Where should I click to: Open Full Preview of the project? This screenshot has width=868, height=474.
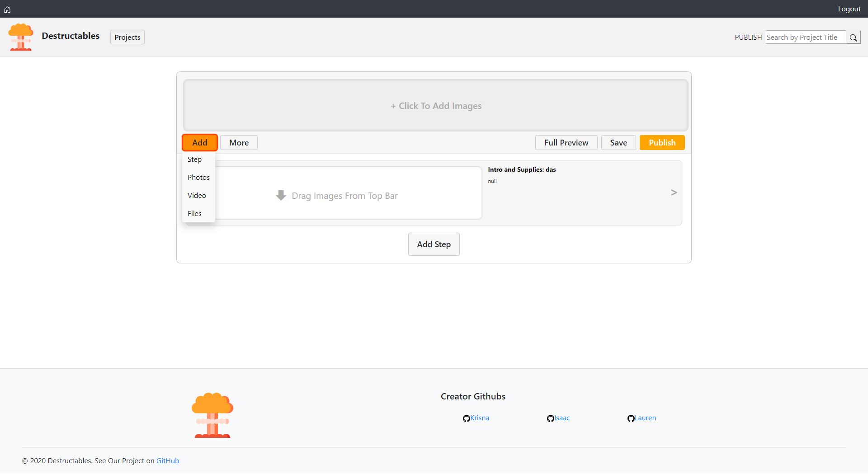point(566,143)
